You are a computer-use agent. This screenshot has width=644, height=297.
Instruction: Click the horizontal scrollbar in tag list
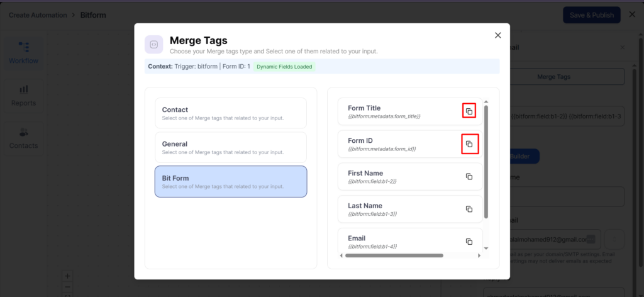coord(394,255)
